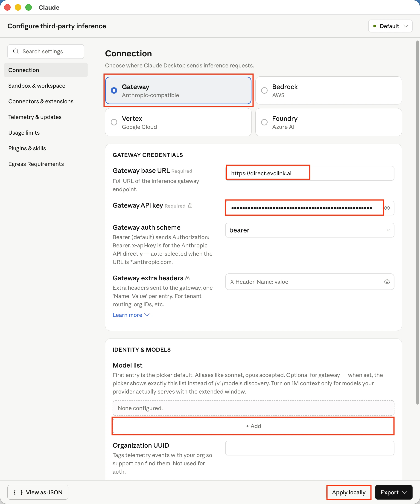
Task: Click the 'GATEWAY CREDENTIALS' heading
Action: [148, 155]
